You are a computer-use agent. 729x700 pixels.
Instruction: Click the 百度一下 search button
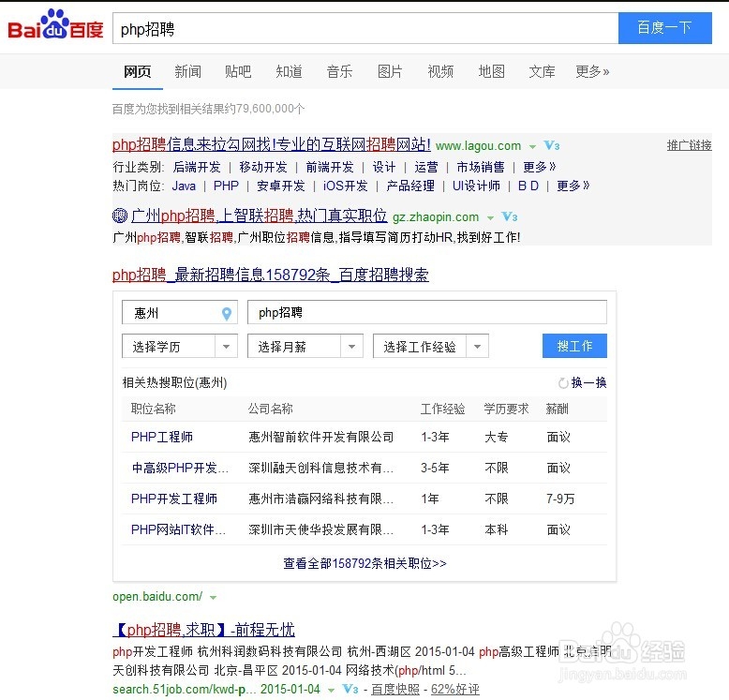point(665,28)
